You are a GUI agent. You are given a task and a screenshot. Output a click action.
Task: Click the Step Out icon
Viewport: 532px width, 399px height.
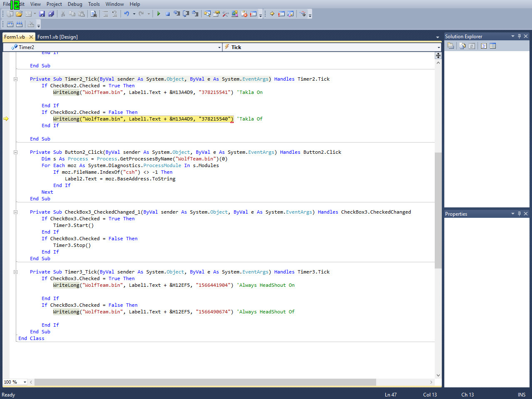click(195, 14)
